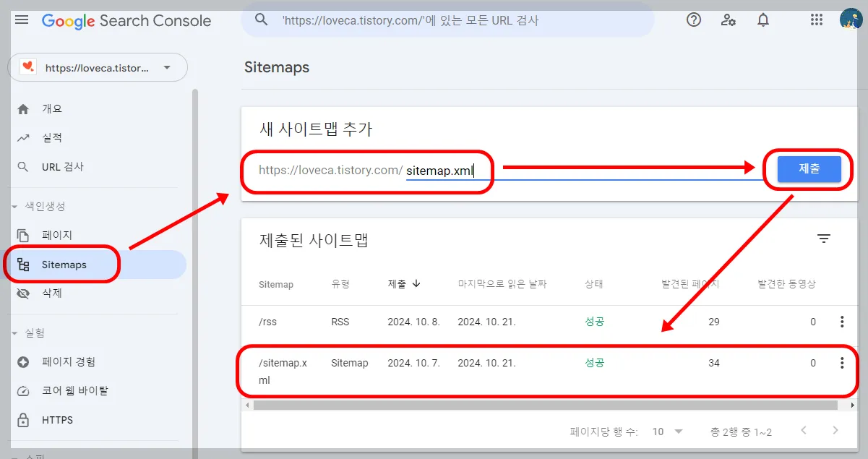Click the URL inspection search field
Image resolution: width=868 pixels, height=459 pixels.
[x=448, y=20]
